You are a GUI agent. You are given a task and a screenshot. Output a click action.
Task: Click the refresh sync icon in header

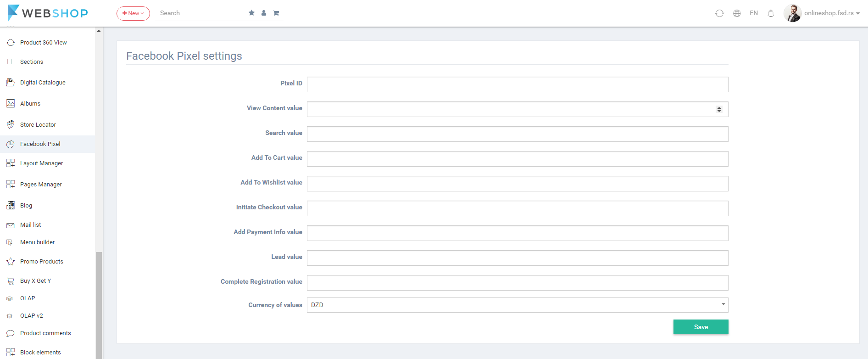point(719,13)
